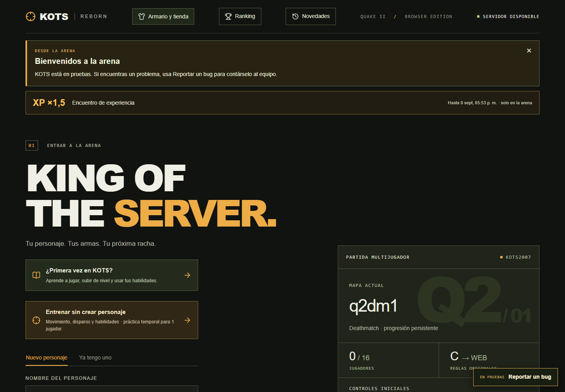The image size is (565, 392).
Task: Click the crosshair icon beside Entrenar sin crear personaje
Action: 36,320
